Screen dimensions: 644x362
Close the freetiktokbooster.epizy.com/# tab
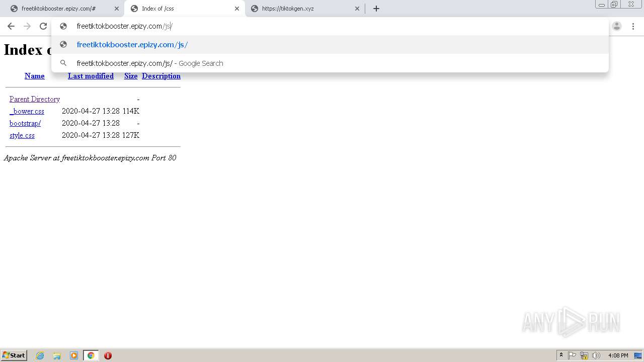point(117,9)
